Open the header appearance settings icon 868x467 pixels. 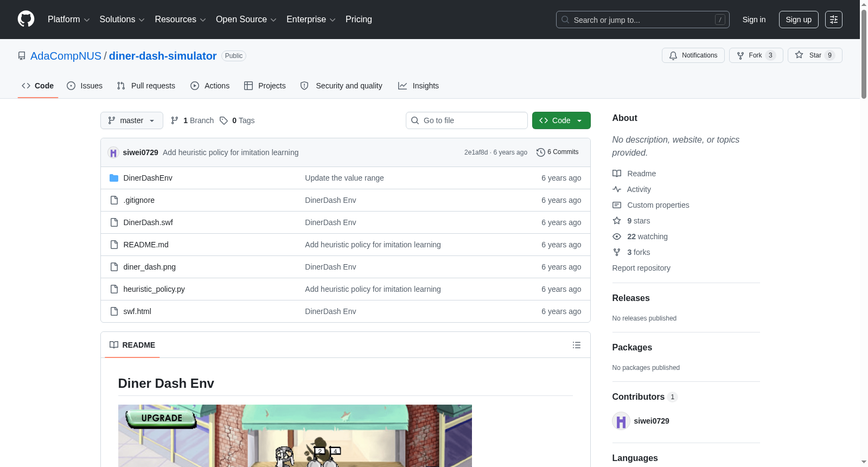834,20
